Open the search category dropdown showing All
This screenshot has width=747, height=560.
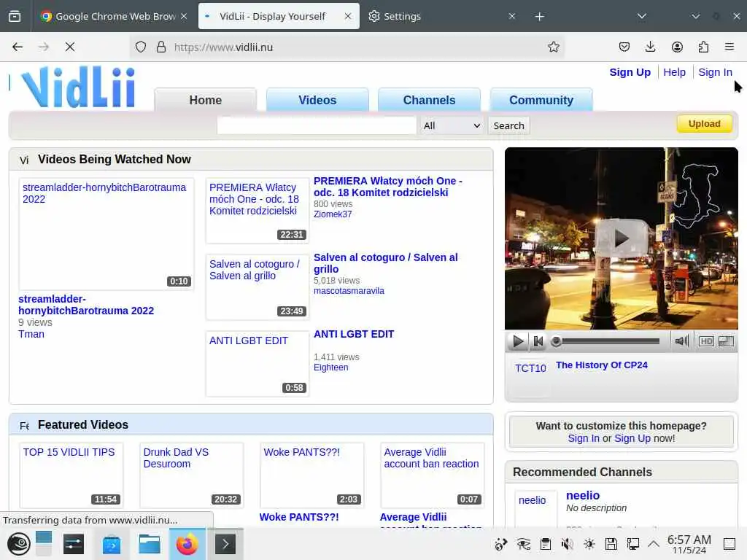452,125
